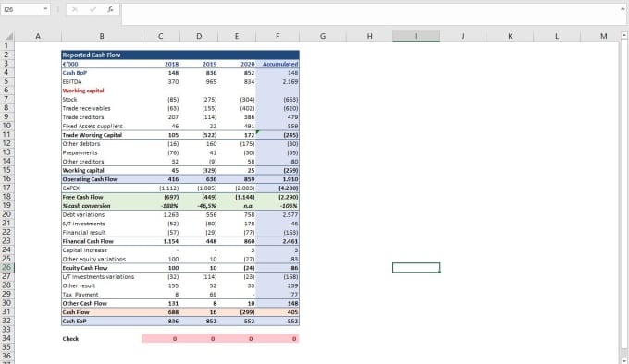Select column I header
The height and width of the screenshot is (364, 629).
point(416,36)
